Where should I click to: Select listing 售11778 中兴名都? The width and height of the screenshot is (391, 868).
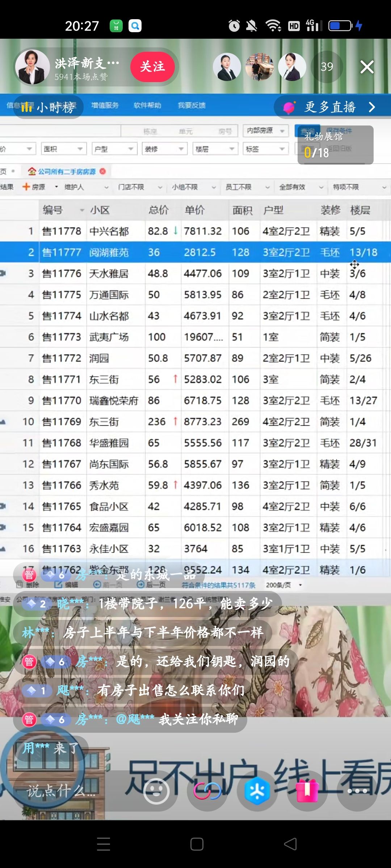pyautogui.click(x=195, y=231)
